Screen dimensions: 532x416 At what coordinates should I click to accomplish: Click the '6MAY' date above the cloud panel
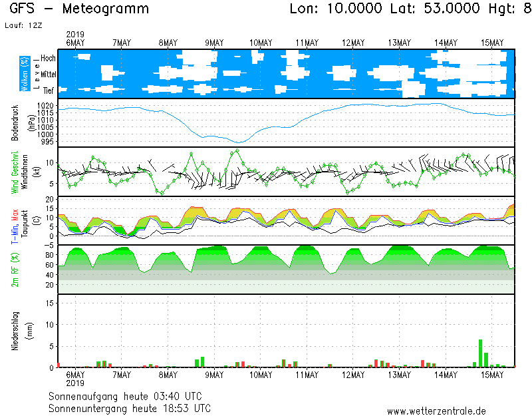coord(75,43)
